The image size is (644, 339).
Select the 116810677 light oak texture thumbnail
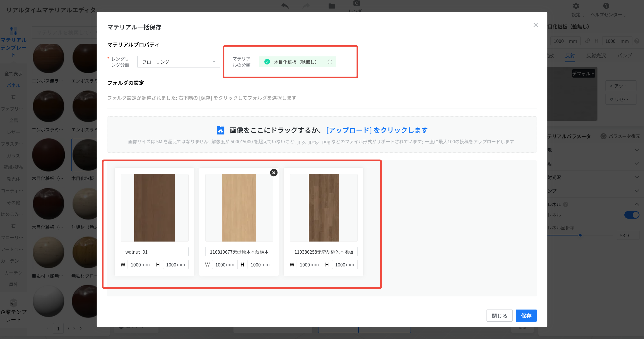point(239,208)
